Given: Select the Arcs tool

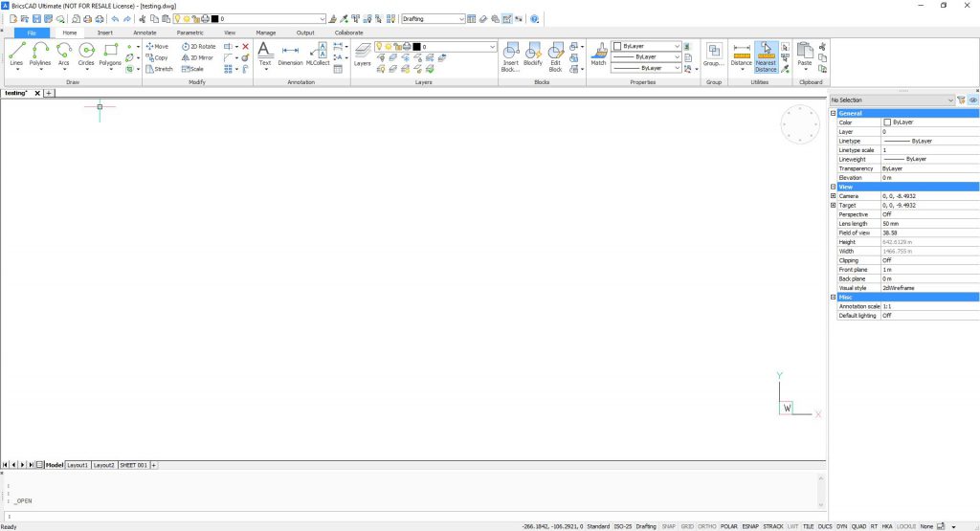Looking at the screenshot, I should point(64,55).
